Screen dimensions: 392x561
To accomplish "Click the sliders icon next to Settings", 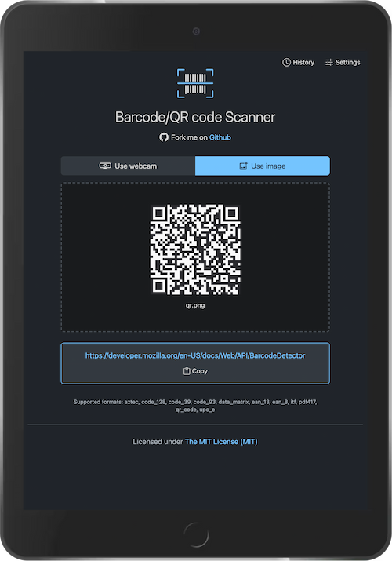I will click(328, 62).
